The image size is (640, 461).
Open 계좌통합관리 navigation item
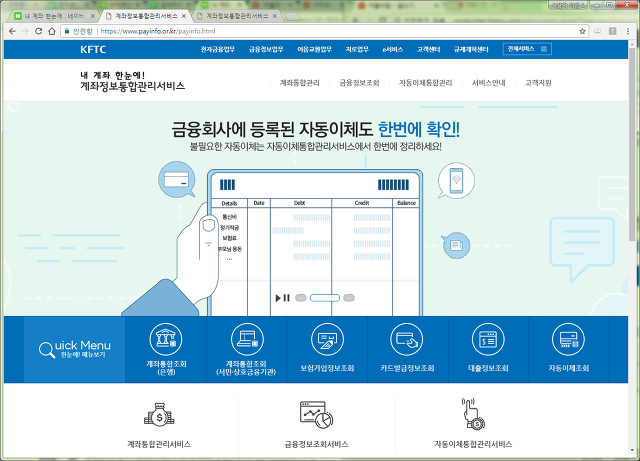300,83
